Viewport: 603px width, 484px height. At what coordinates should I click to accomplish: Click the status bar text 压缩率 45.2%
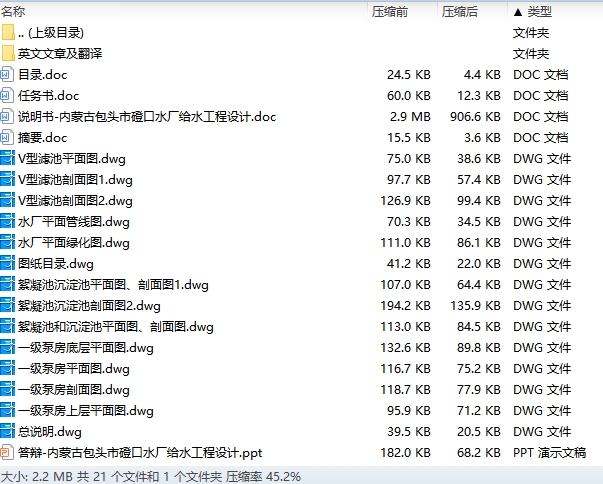(263, 477)
